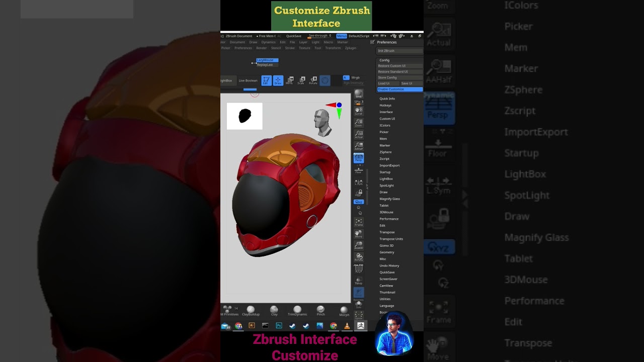This screenshot has width=644, height=362.
Task: Click the Scale icon in top shelf
Action: pos(301,80)
